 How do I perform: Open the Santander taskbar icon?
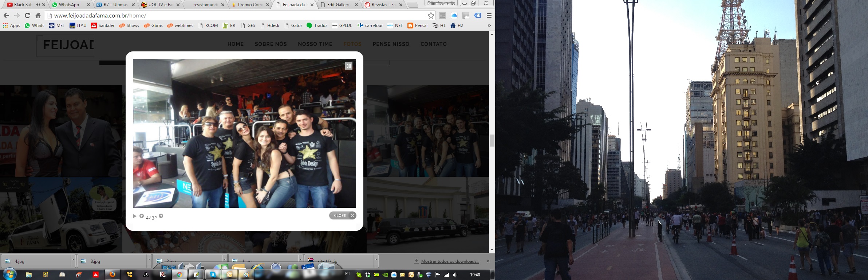click(x=96, y=275)
